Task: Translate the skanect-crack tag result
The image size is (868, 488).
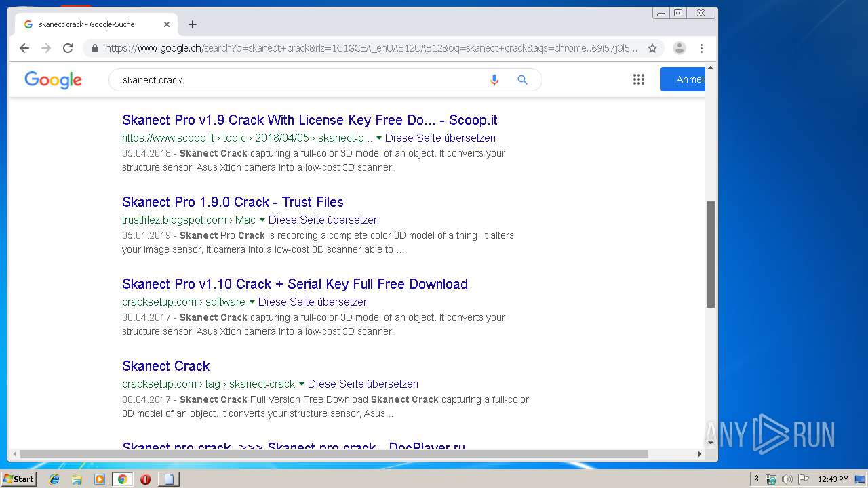Action: pyautogui.click(x=363, y=384)
